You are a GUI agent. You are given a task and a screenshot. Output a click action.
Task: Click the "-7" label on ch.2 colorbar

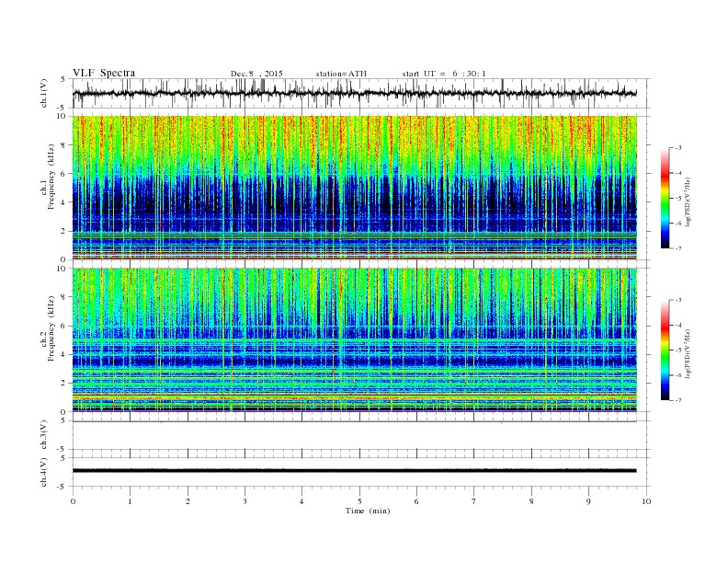point(678,400)
